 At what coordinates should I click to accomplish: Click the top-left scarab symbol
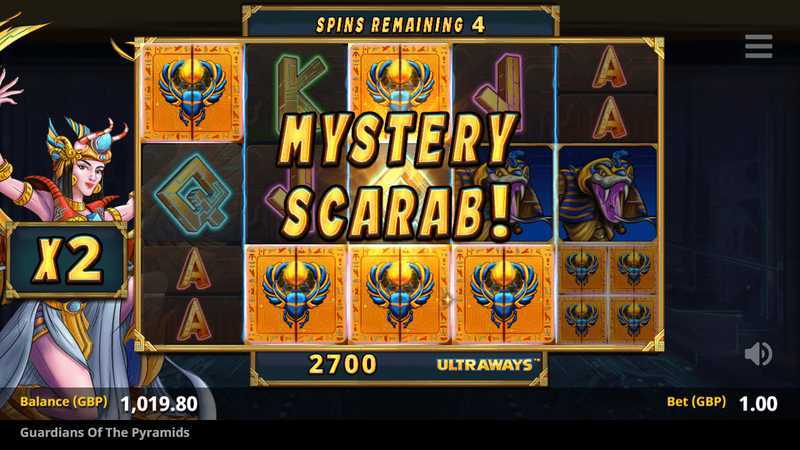(x=192, y=92)
